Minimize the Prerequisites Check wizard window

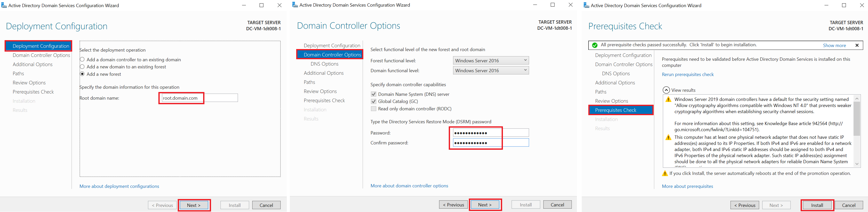[x=826, y=5]
